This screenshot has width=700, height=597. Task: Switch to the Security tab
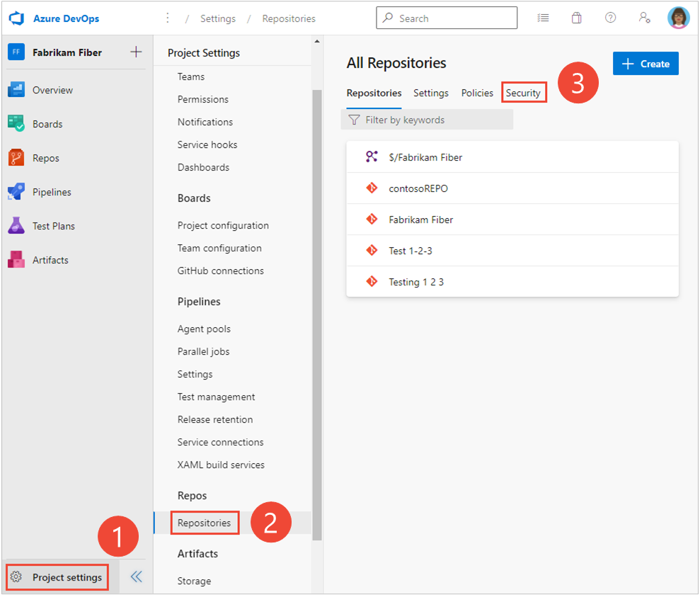click(524, 93)
